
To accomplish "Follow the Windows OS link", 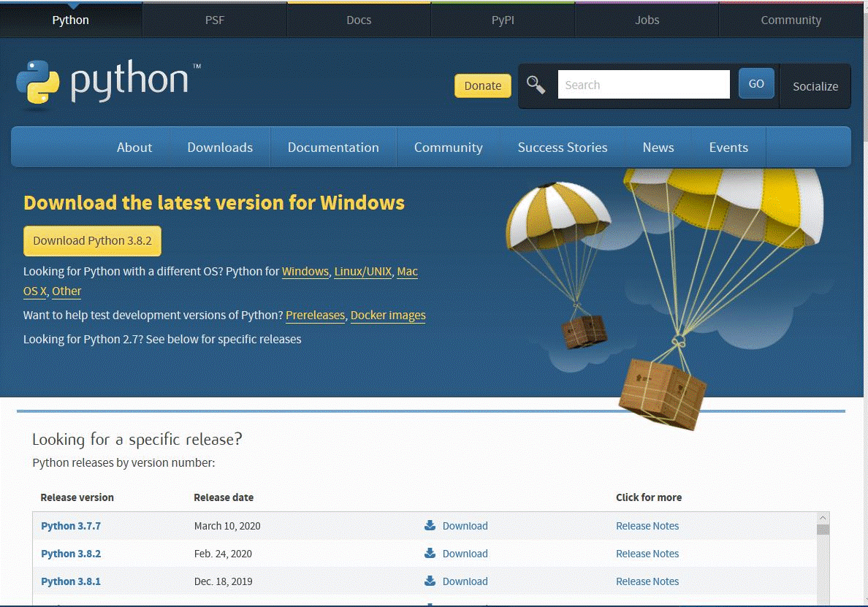I will (x=305, y=271).
